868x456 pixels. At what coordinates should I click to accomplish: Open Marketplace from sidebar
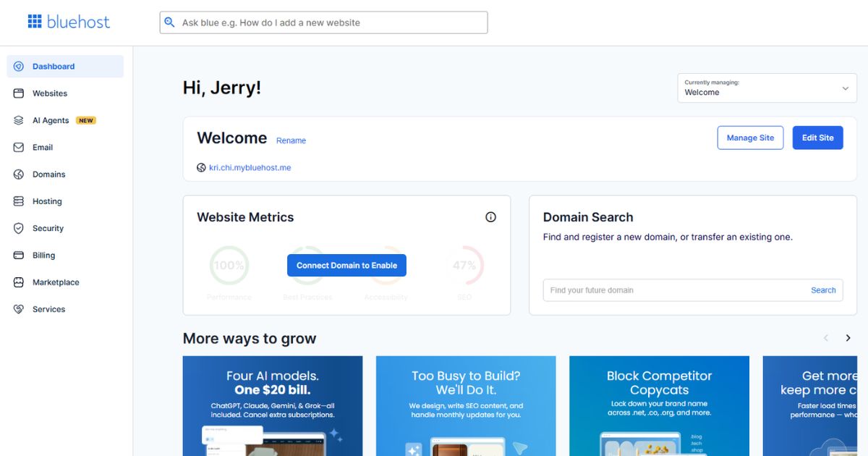(x=65, y=282)
